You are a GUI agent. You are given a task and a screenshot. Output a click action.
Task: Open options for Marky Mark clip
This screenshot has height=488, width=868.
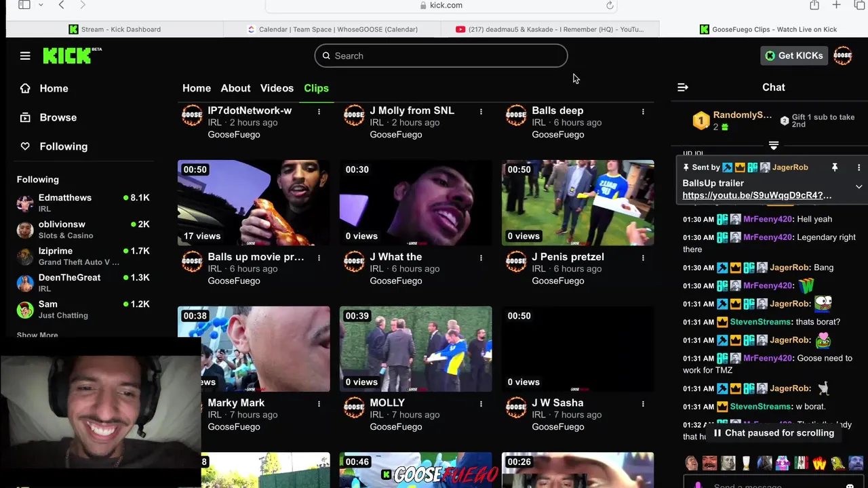(319, 403)
